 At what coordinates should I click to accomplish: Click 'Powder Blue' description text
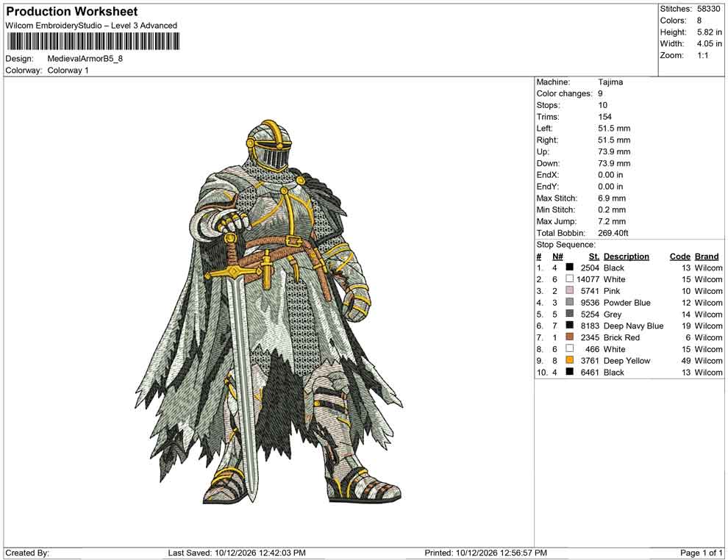pyautogui.click(x=627, y=303)
